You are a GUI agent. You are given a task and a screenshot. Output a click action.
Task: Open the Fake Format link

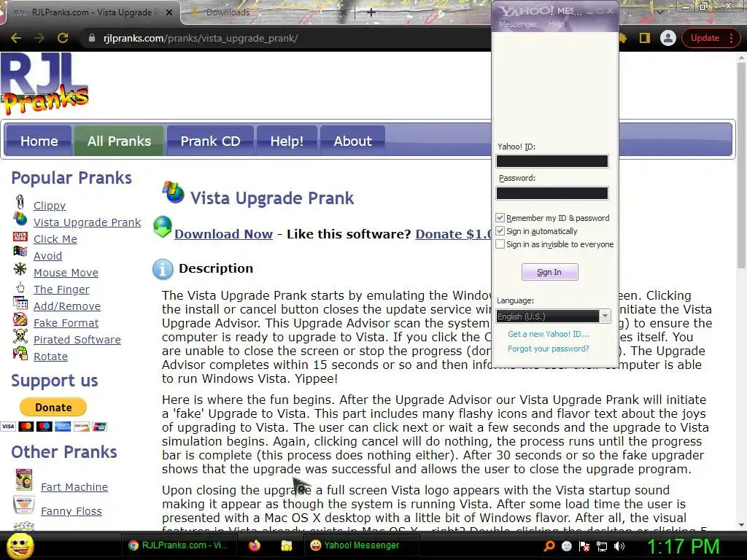pyautogui.click(x=66, y=323)
